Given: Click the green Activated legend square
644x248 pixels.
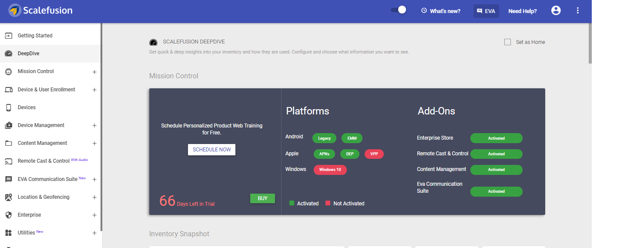Looking at the screenshot, I should pyautogui.click(x=292, y=203).
